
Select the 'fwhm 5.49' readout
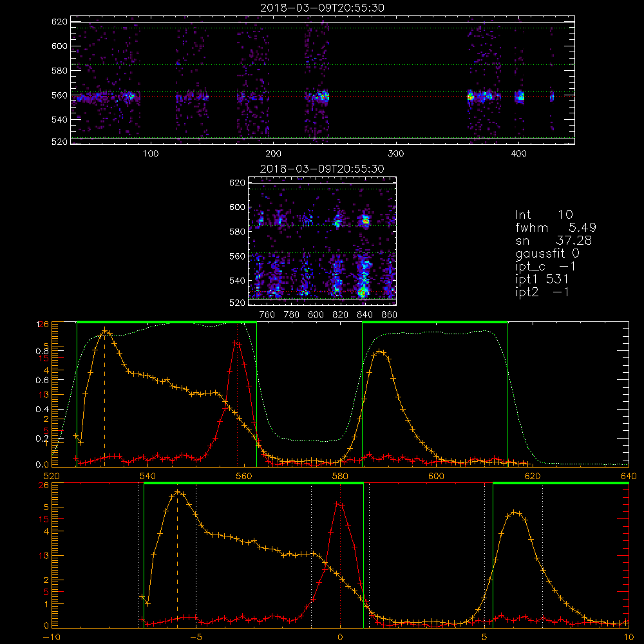tap(556, 227)
